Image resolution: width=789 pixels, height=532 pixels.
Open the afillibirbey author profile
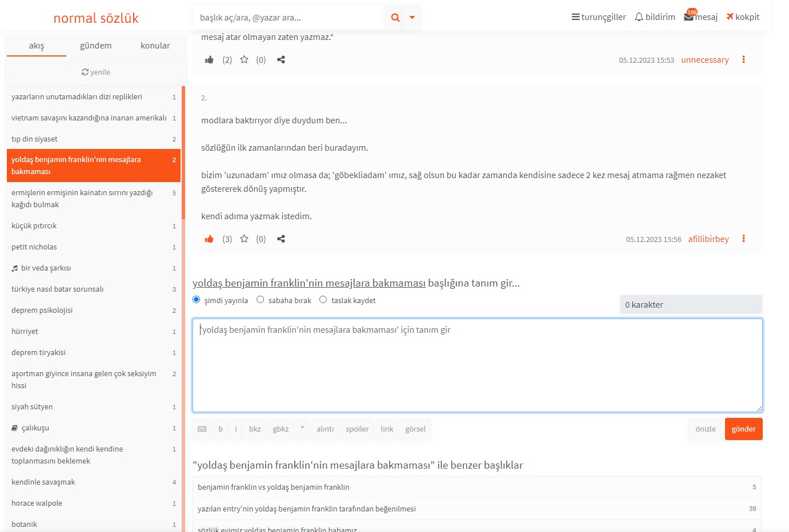pos(708,239)
